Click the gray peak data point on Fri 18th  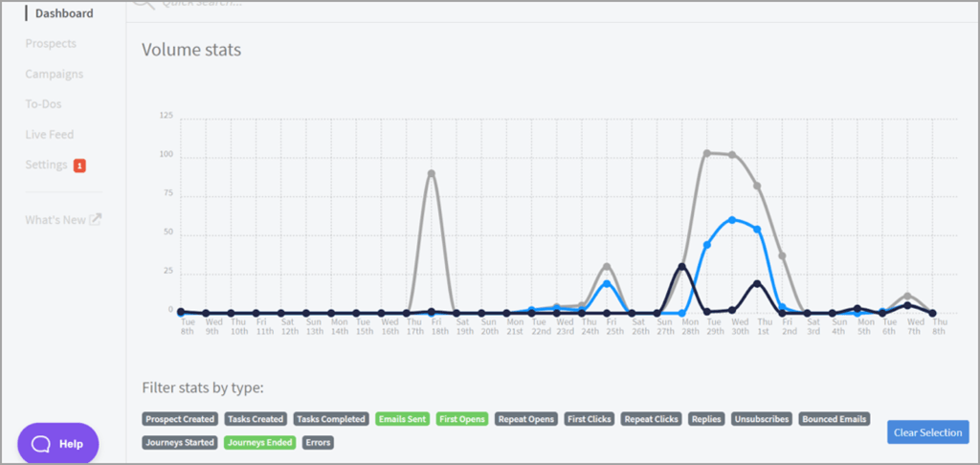(x=432, y=174)
